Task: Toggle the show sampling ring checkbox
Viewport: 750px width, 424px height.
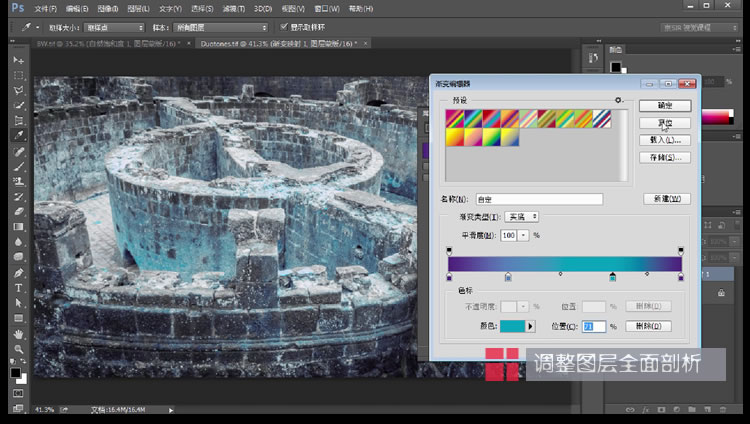Action: point(284,27)
